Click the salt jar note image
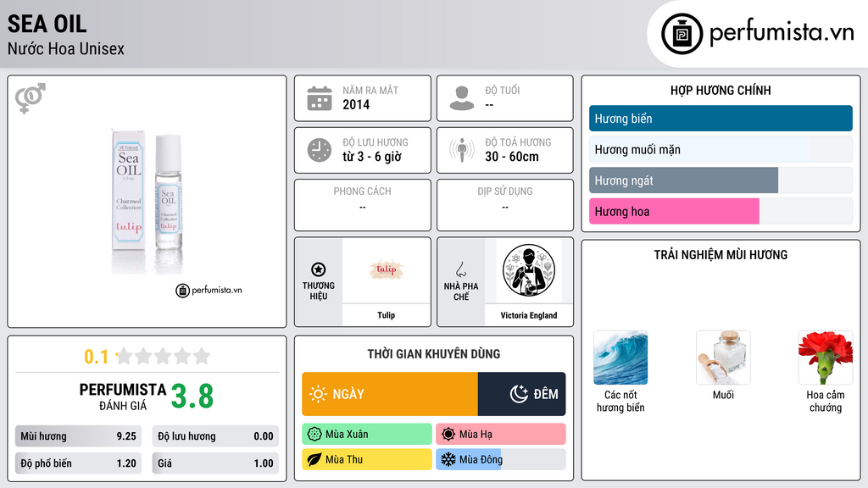 [x=723, y=358]
